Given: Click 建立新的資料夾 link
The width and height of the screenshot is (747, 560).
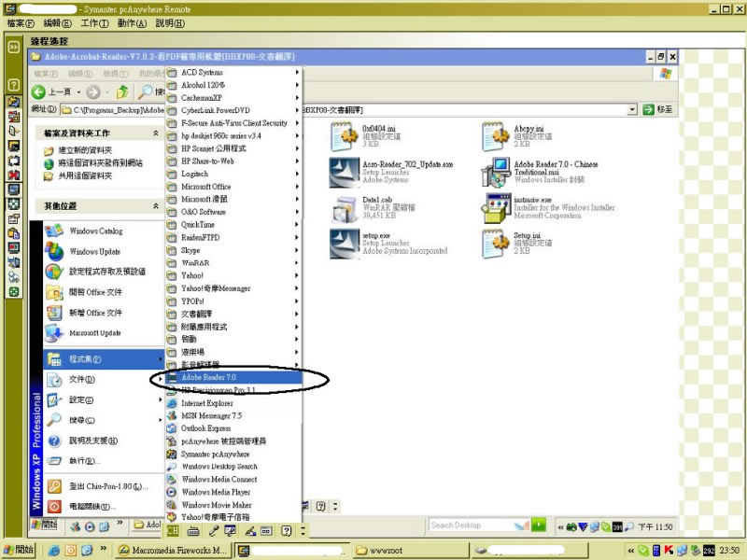Looking at the screenshot, I should pyautogui.click(x=85, y=150).
